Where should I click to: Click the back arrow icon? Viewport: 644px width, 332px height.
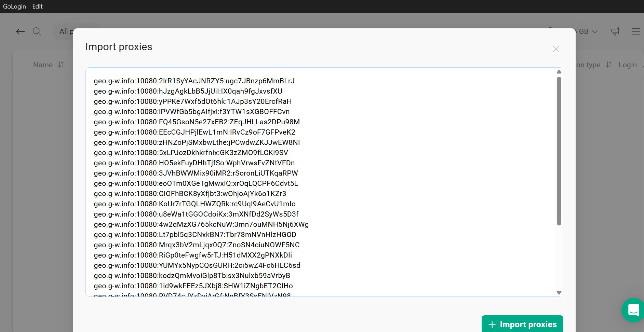pyautogui.click(x=21, y=31)
